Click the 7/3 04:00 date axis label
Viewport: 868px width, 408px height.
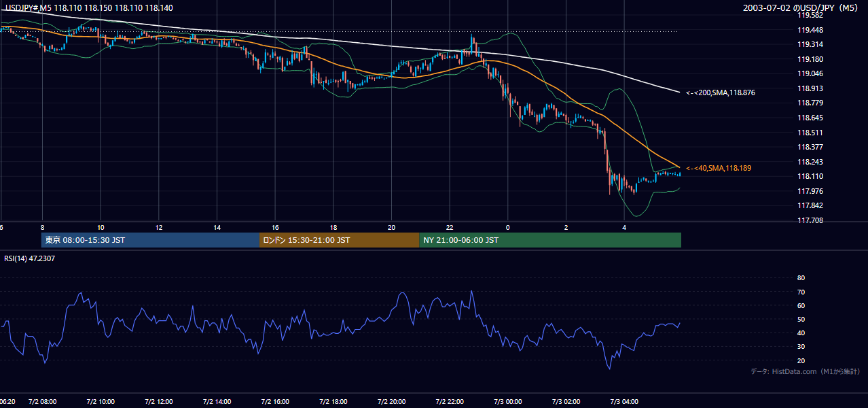pyautogui.click(x=625, y=402)
